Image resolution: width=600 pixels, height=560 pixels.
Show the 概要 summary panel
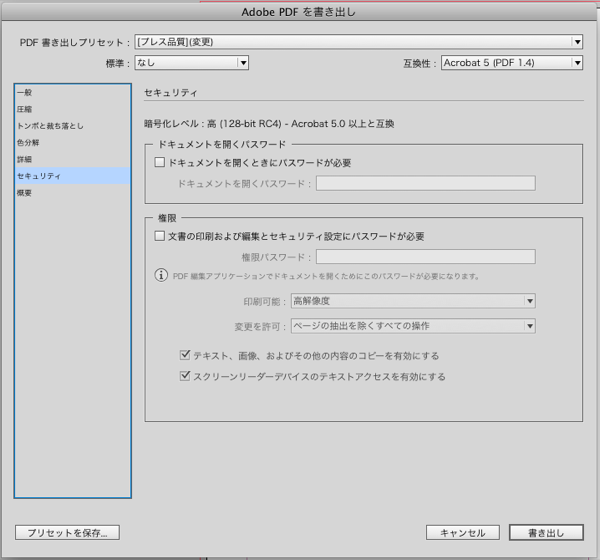point(24,193)
